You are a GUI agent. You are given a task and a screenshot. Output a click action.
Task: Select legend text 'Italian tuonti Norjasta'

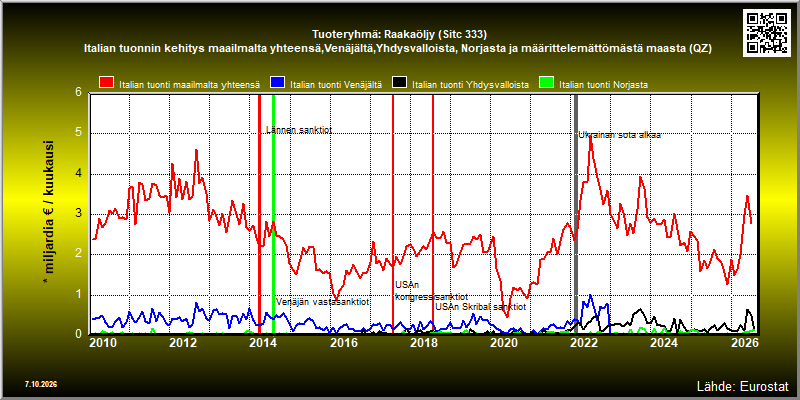point(604,85)
